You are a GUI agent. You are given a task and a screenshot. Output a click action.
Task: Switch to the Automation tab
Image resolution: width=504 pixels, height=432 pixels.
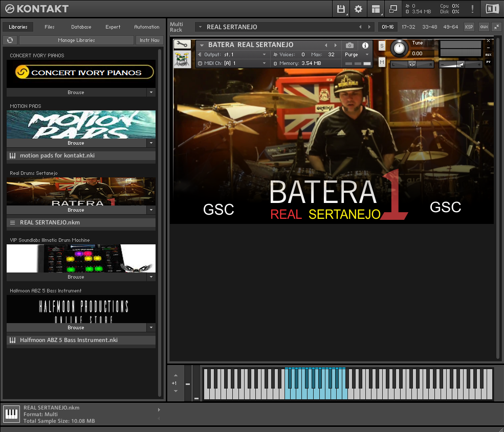pyautogui.click(x=146, y=27)
